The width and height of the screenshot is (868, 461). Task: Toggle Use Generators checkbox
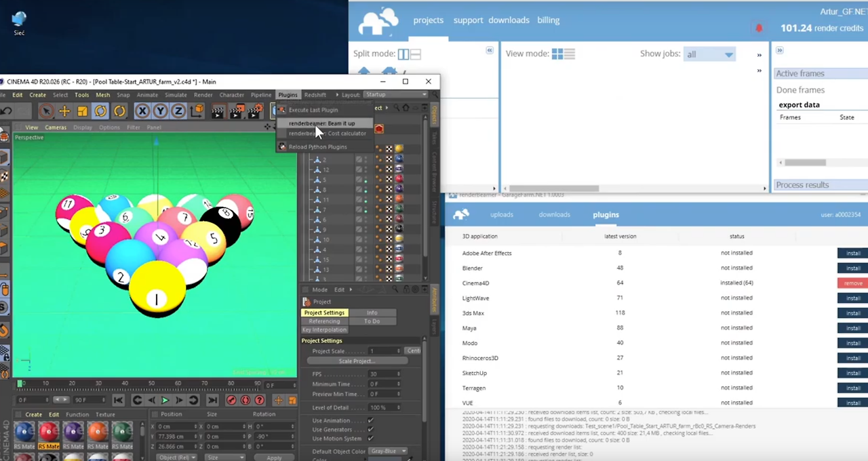370,430
